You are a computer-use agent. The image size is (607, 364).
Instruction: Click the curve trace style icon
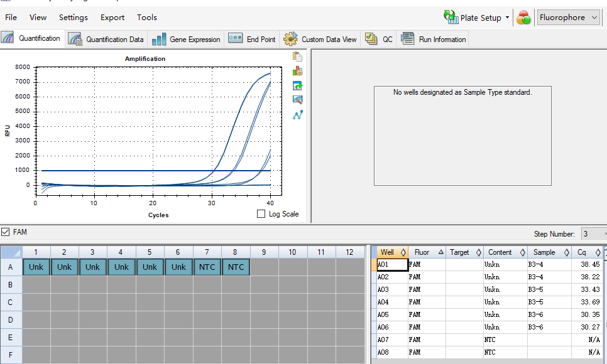click(x=297, y=114)
